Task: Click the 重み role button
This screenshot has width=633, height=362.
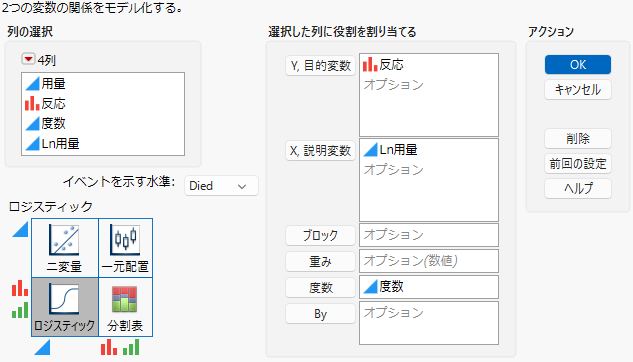Action: pyautogui.click(x=321, y=262)
